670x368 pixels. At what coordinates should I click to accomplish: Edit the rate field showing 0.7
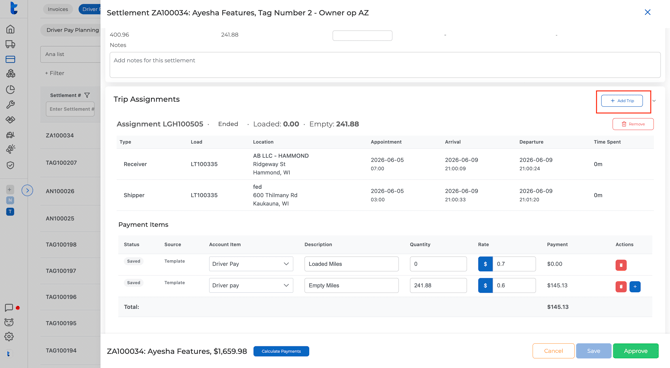(x=514, y=264)
